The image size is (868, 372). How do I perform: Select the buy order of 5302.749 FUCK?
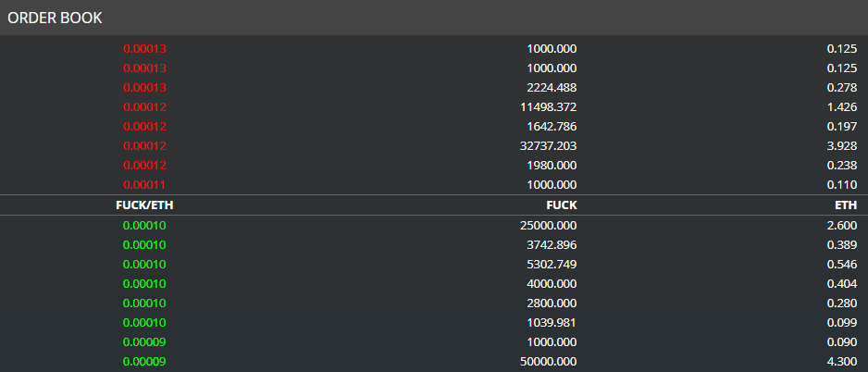434,264
